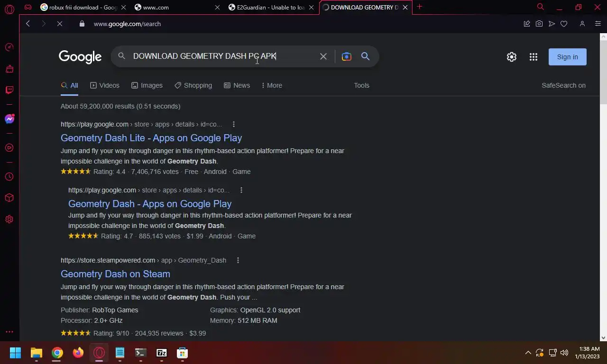Open sidebar Settings gear icon

click(9, 219)
